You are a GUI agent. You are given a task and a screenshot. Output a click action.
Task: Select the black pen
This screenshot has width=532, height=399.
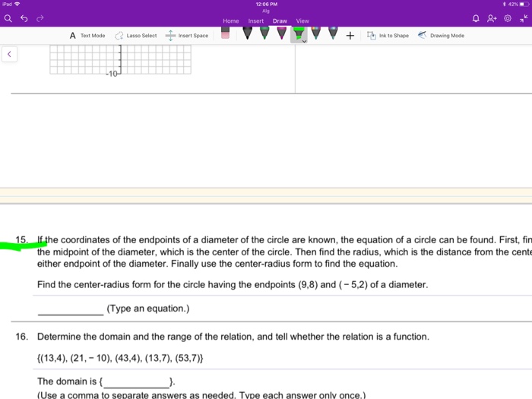247,33
